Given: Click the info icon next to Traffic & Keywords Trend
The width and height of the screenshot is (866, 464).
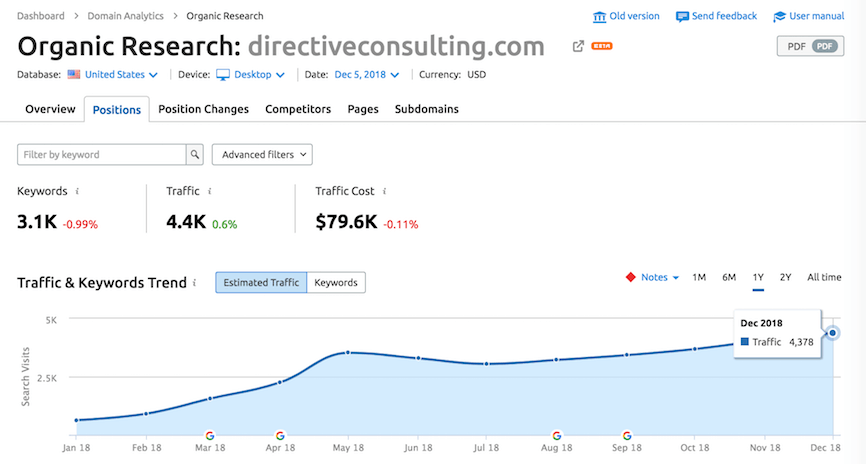Looking at the screenshot, I should click(194, 283).
